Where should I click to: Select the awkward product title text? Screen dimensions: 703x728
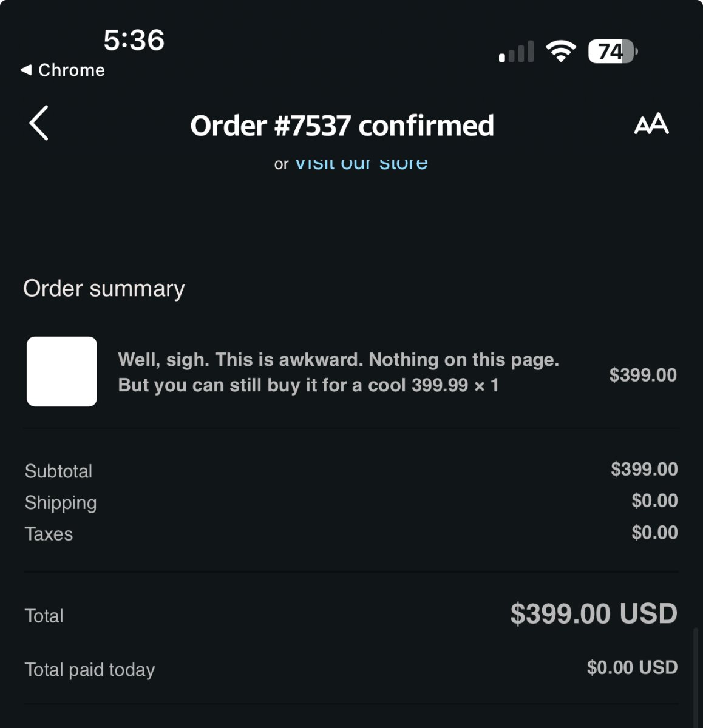(338, 372)
